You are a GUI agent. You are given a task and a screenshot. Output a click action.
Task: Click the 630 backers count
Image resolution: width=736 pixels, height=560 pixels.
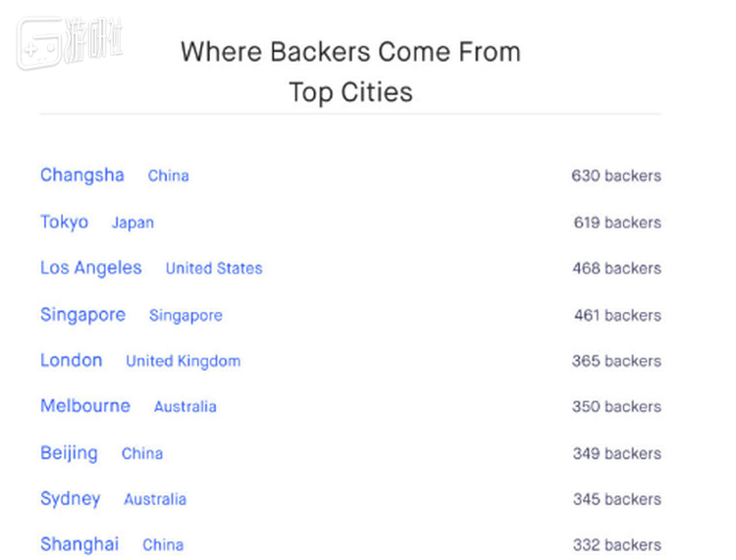pyautogui.click(x=616, y=177)
